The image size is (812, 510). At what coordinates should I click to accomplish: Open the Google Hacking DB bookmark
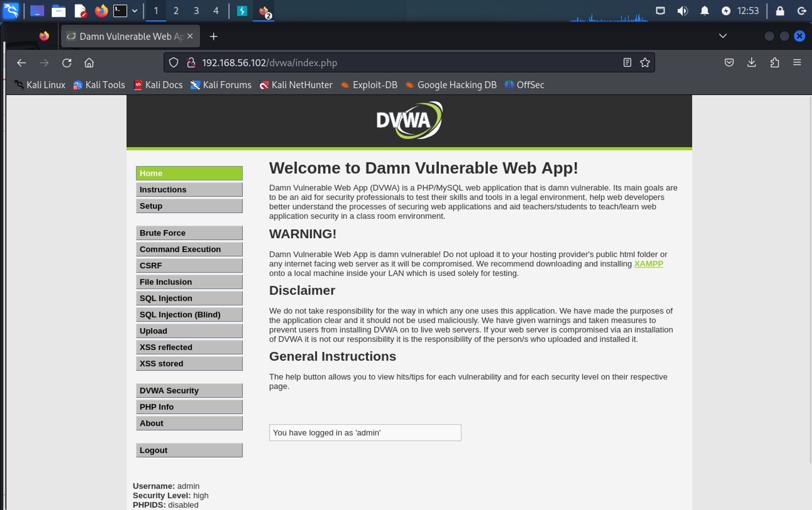pyautogui.click(x=451, y=85)
